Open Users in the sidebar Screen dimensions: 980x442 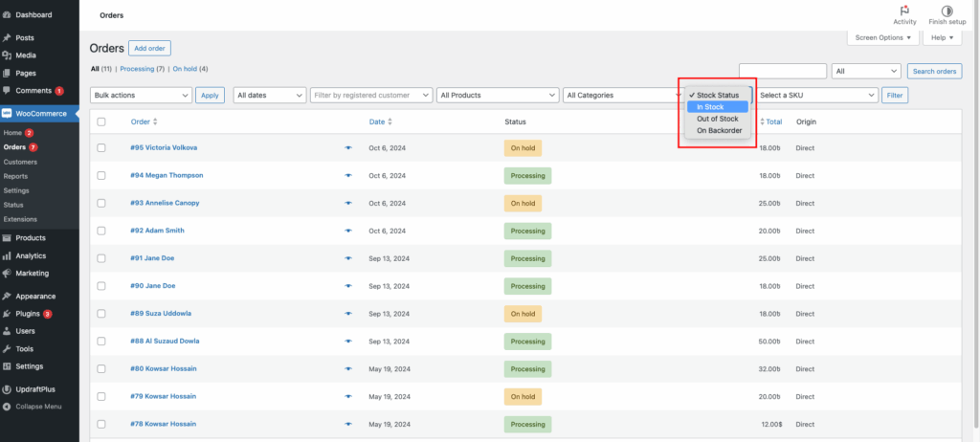25,331
